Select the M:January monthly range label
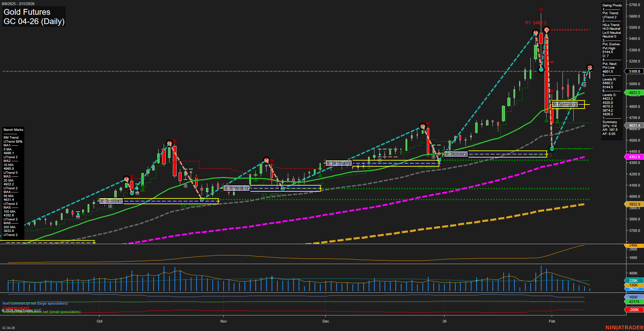 (x=456, y=154)
